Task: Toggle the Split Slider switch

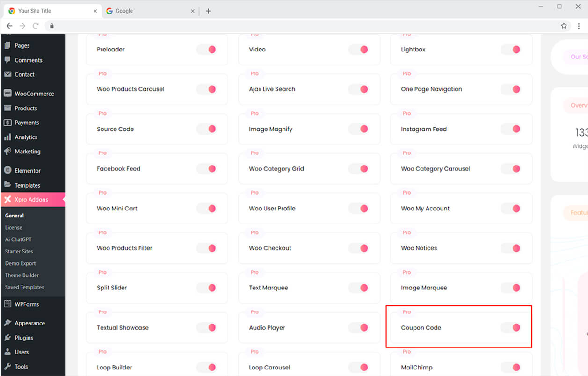Action: click(206, 288)
